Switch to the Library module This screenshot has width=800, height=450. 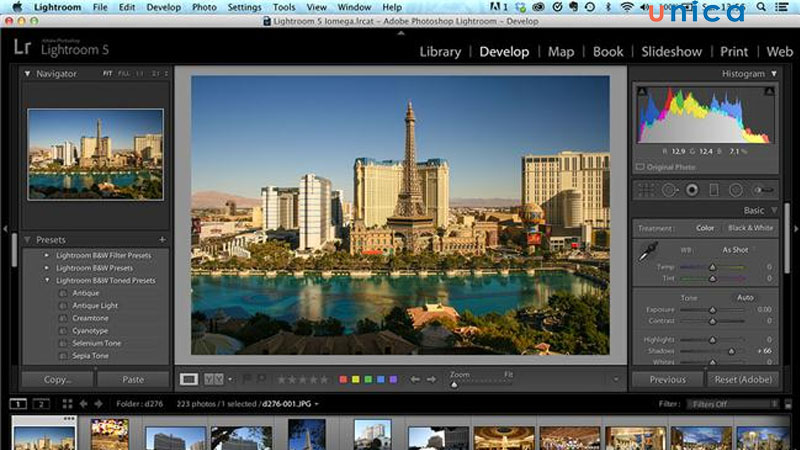click(440, 52)
